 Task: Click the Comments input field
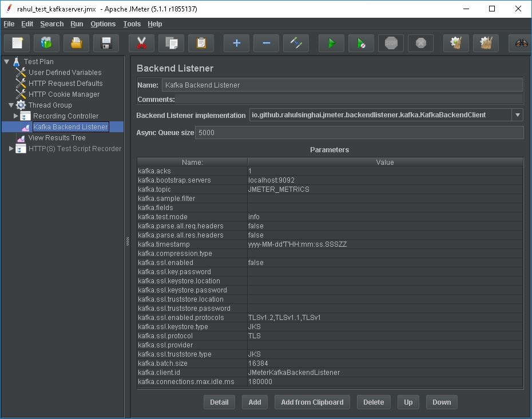[350, 100]
